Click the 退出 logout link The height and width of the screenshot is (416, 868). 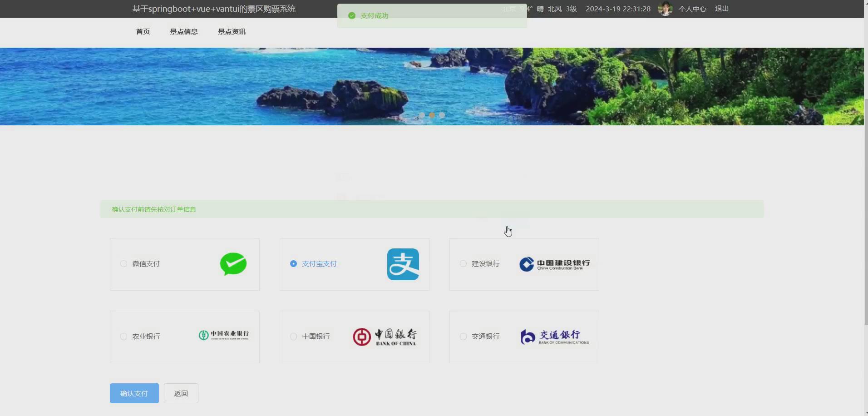(721, 8)
